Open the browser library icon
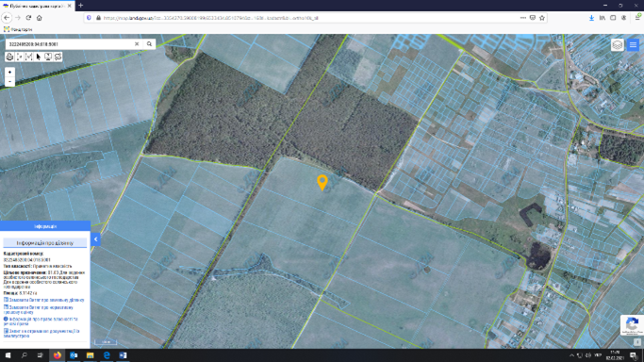Viewport: 644px width, 362px height. 603,18
